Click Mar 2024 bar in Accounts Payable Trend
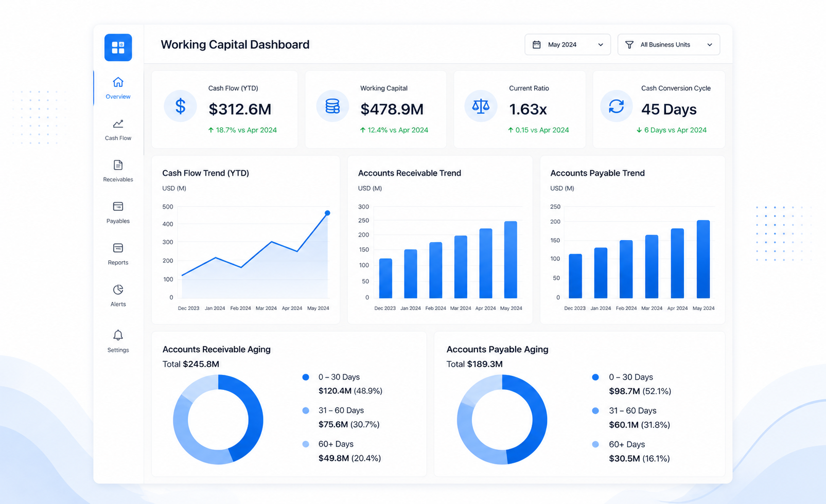826x504 pixels. pyautogui.click(x=652, y=266)
